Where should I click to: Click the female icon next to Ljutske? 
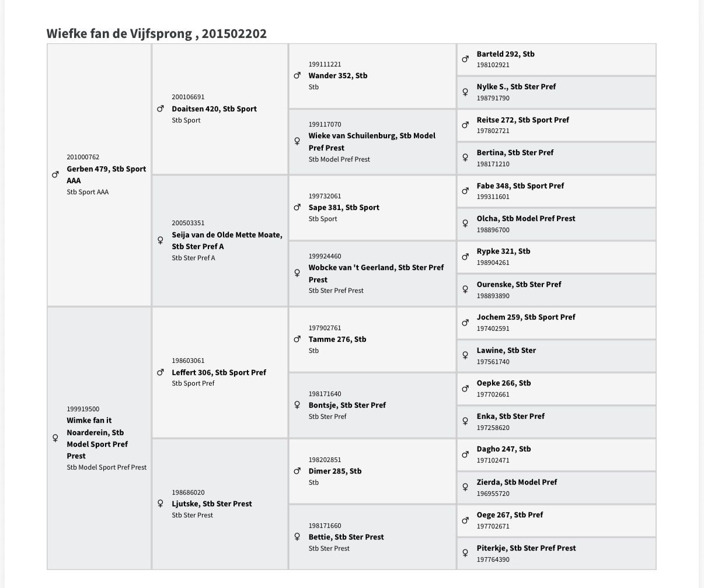(161, 503)
